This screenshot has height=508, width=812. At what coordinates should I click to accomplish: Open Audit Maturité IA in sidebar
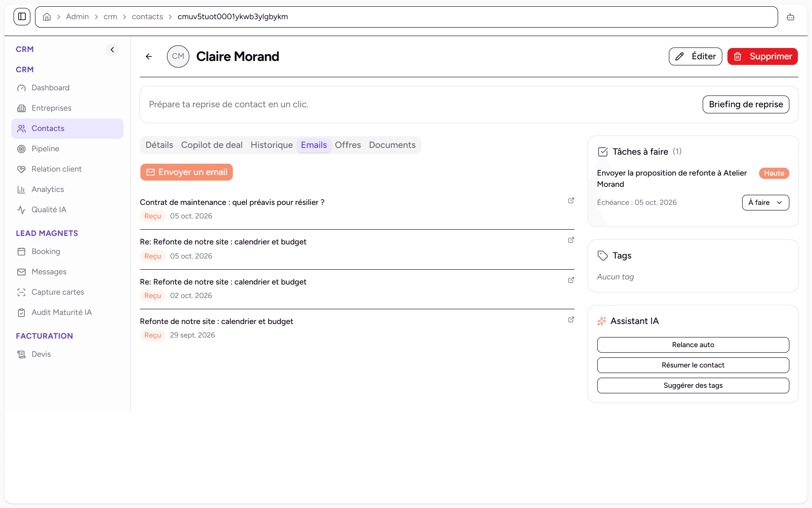point(67,312)
